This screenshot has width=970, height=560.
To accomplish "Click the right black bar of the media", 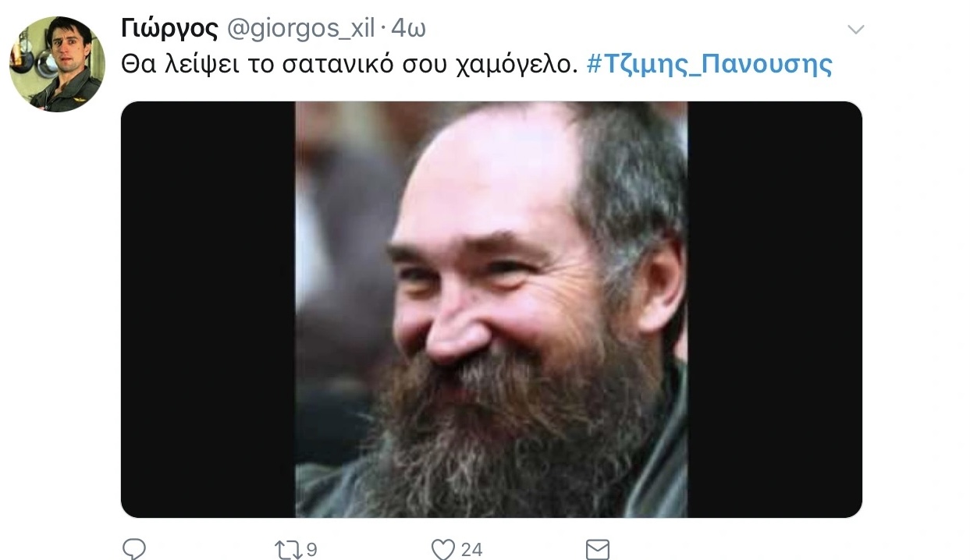I will [x=775, y=310].
